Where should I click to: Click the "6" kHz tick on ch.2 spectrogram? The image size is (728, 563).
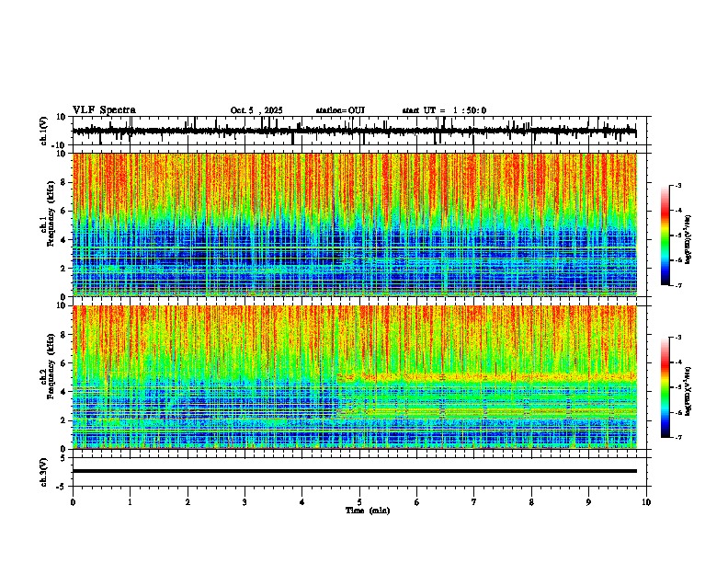pos(63,363)
